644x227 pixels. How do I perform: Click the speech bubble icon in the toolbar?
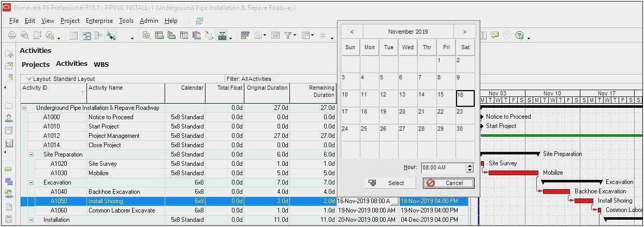tap(494, 35)
